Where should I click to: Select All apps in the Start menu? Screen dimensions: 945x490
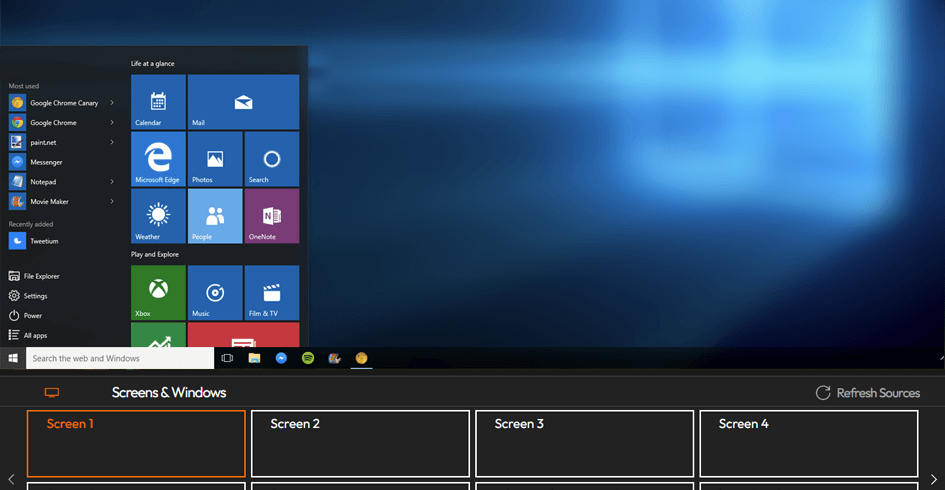tap(35, 335)
